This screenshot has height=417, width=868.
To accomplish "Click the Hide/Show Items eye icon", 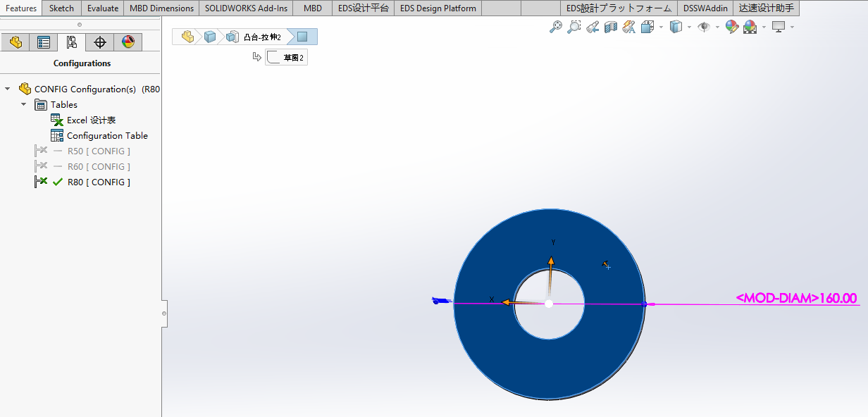I will click(703, 27).
